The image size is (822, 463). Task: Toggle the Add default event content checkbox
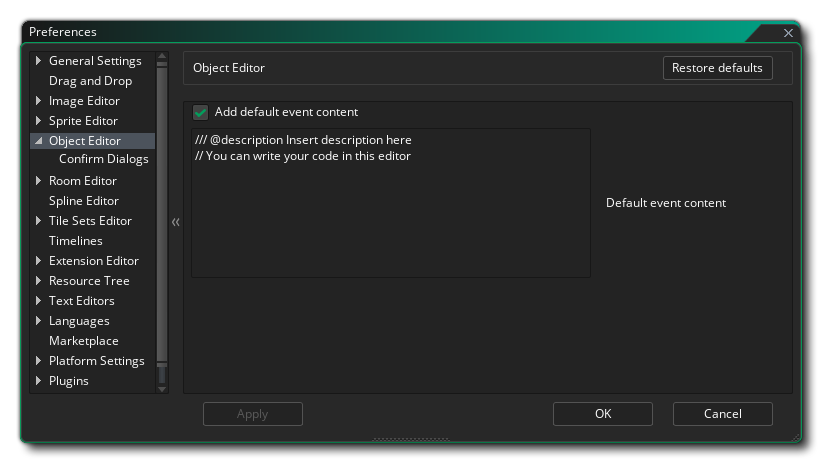201,113
